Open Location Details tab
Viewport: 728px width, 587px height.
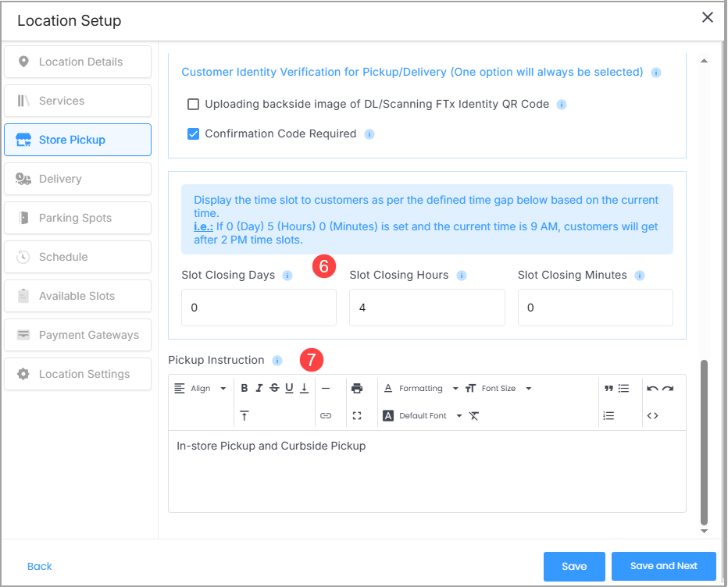78,62
